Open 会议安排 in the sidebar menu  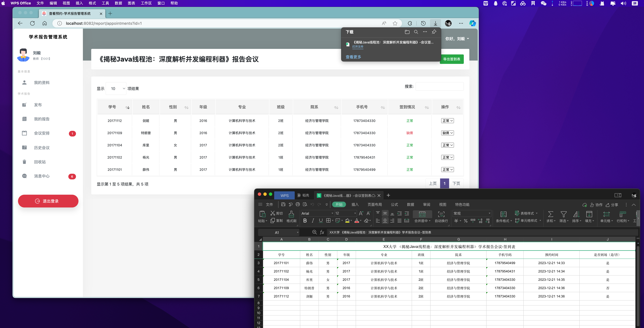point(42,133)
